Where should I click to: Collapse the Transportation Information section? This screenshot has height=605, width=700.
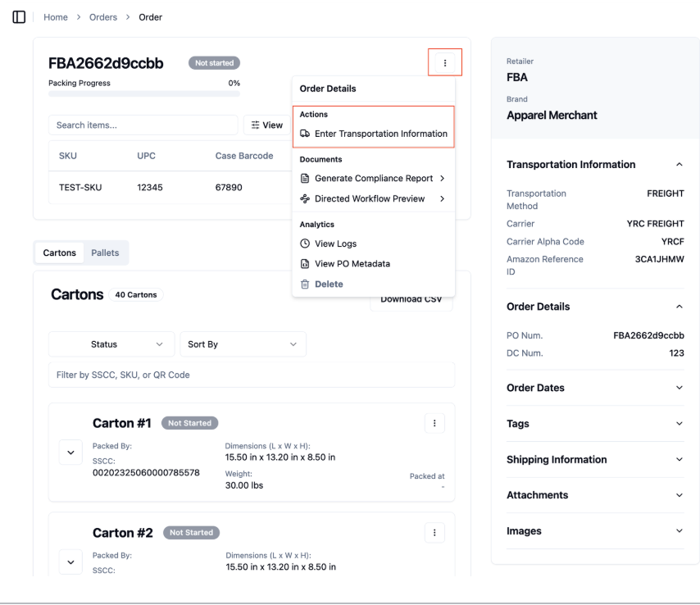[679, 164]
